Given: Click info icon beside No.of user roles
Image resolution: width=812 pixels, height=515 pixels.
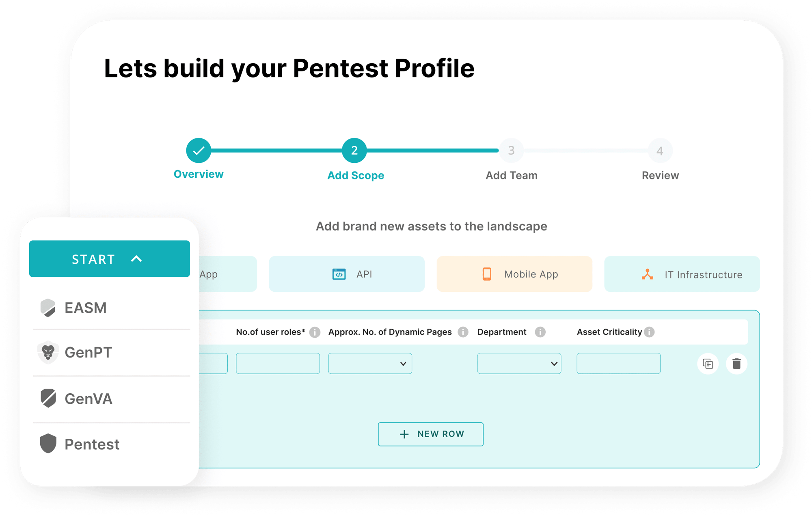Looking at the screenshot, I should click(x=315, y=332).
